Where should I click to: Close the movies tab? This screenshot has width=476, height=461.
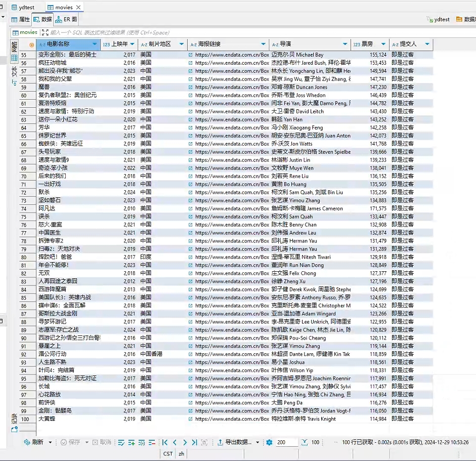tap(78, 7)
